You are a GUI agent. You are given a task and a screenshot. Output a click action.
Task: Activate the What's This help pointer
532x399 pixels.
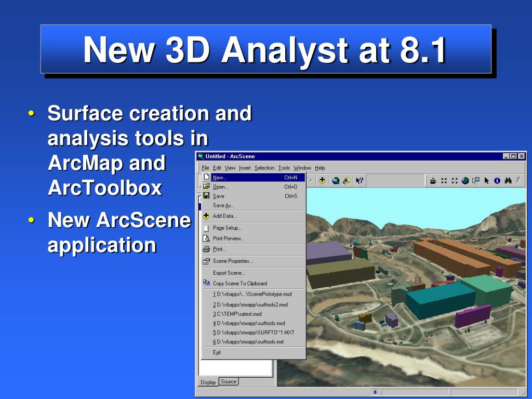pyautogui.click(x=360, y=180)
